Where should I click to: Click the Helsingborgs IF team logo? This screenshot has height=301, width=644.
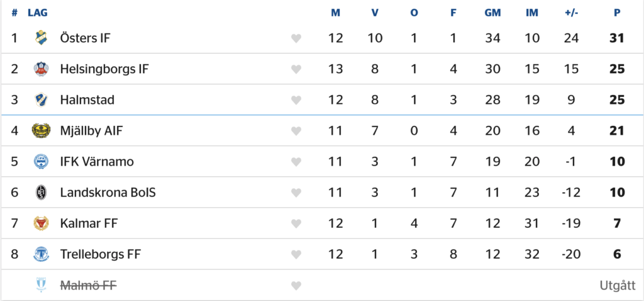tap(41, 69)
